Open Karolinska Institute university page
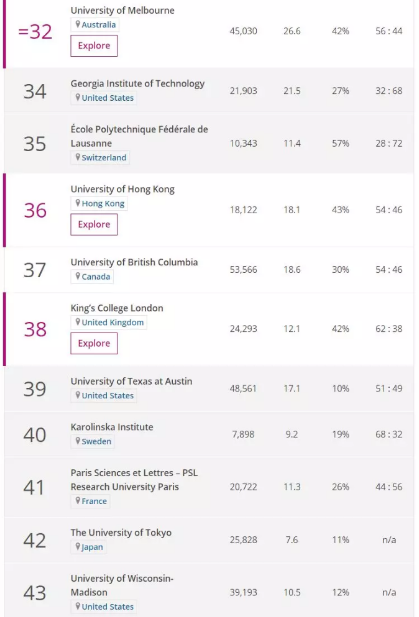 point(112,427)
